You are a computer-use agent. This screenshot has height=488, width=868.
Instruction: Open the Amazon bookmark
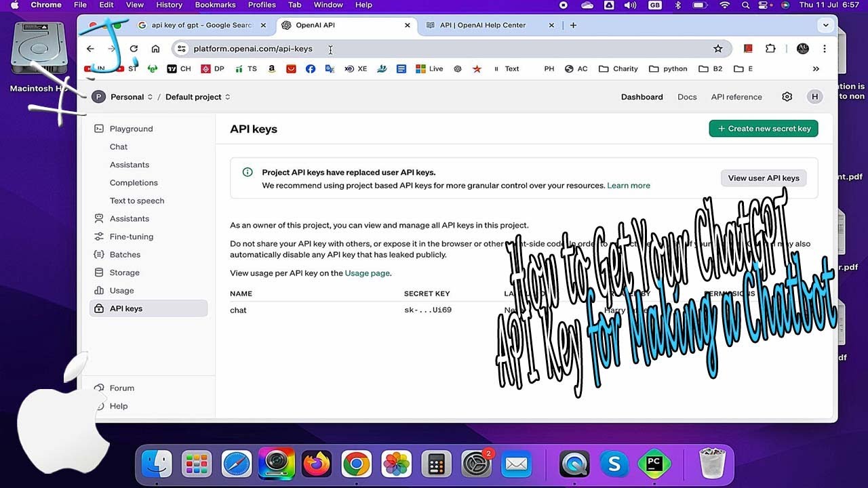pyautogui.click(x=272, y=68)
